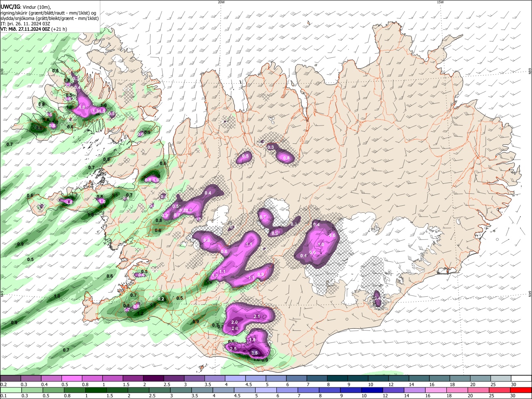Click the valid time 'VT: Mið. 27.11.2024 00Z'
The image size is (532, 399).
point(25,29)
